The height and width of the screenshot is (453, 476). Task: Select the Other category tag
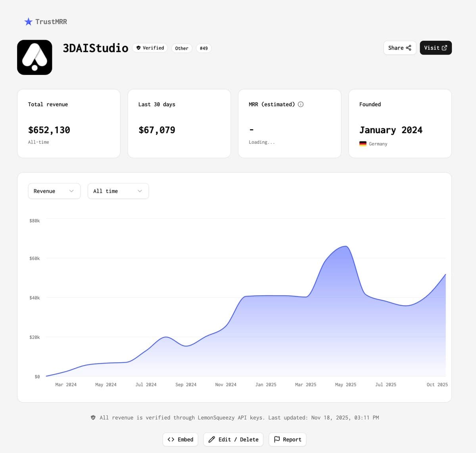(x=182, y=48)
